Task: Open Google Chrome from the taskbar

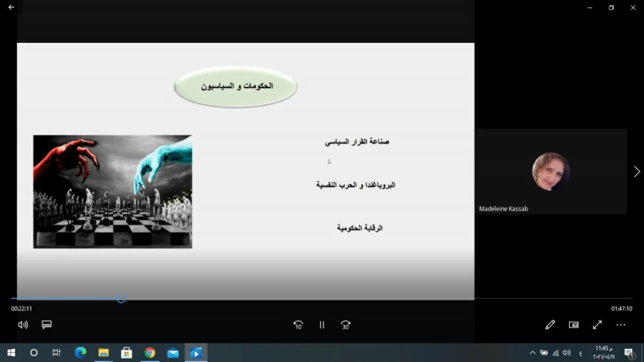Action: 150,353
